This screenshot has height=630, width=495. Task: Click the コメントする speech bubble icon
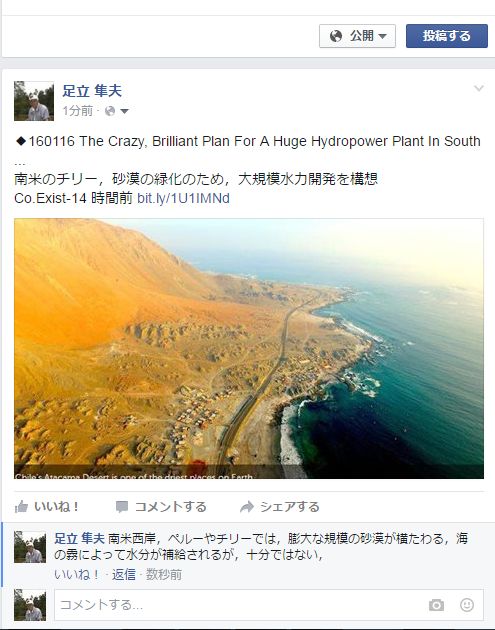[x=122, y=507]
